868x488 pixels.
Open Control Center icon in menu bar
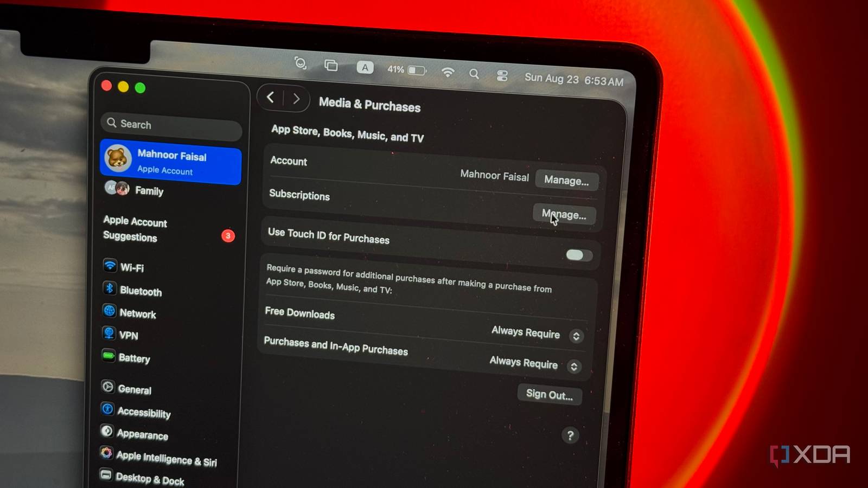coord(502,75)
